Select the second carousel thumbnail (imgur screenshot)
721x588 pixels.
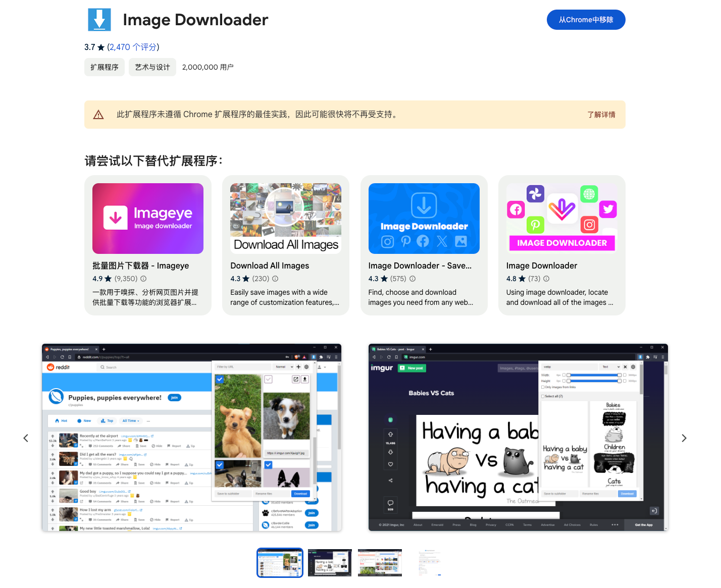[330, 563]
